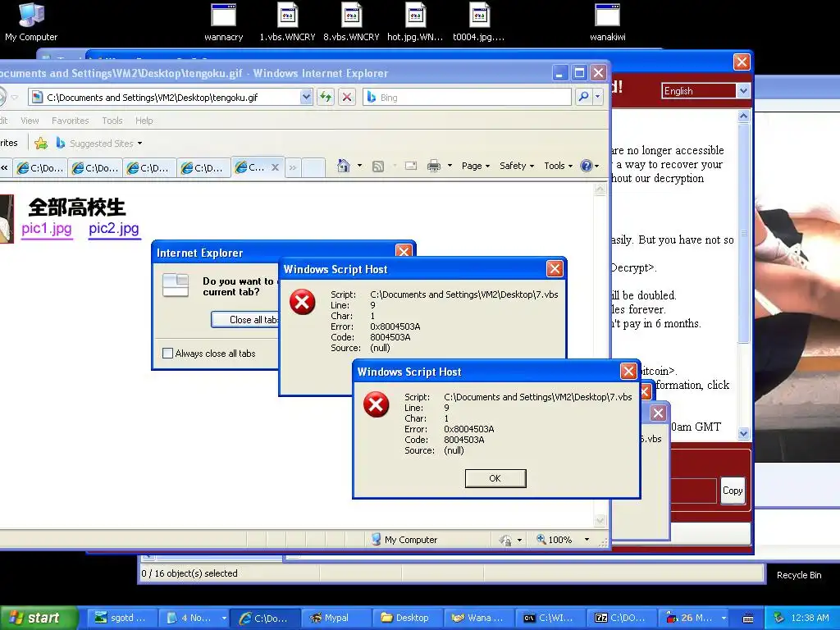Open the wanakiwi desktop icon
The width and height of the screenshot is (840, 630).
point(608,22)
